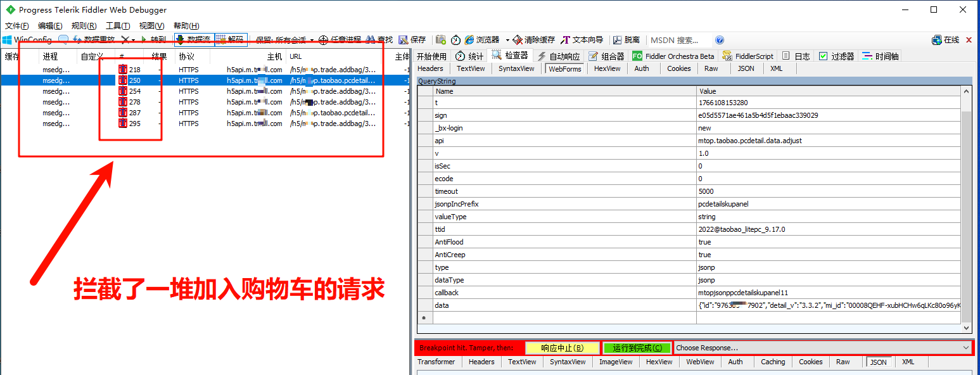Open WinConfig from the toolbar
Viewport: 980px width, 375px height.
(x=27, y=40)
